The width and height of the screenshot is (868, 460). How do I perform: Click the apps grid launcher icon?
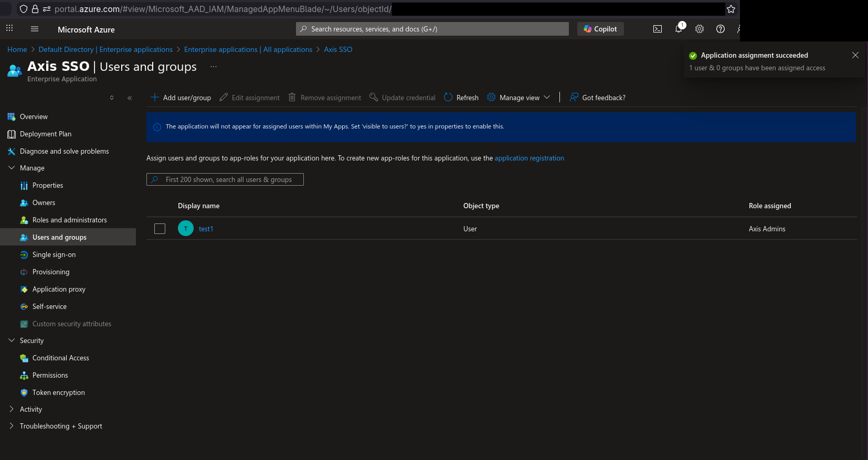pos(9,28)
